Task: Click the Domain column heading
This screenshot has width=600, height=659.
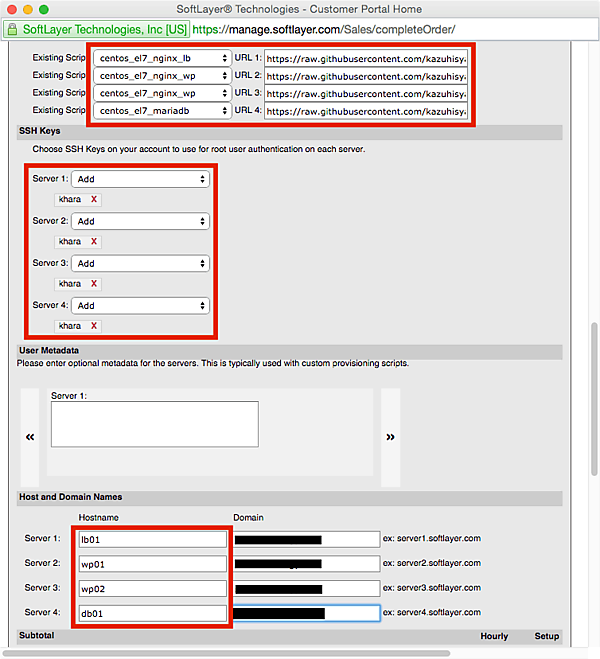Action: pos(248,518)
